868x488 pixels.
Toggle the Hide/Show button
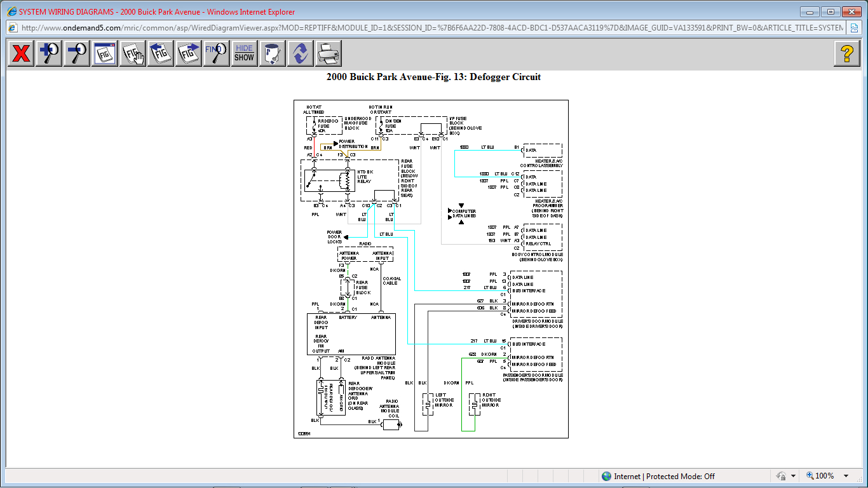244,53
